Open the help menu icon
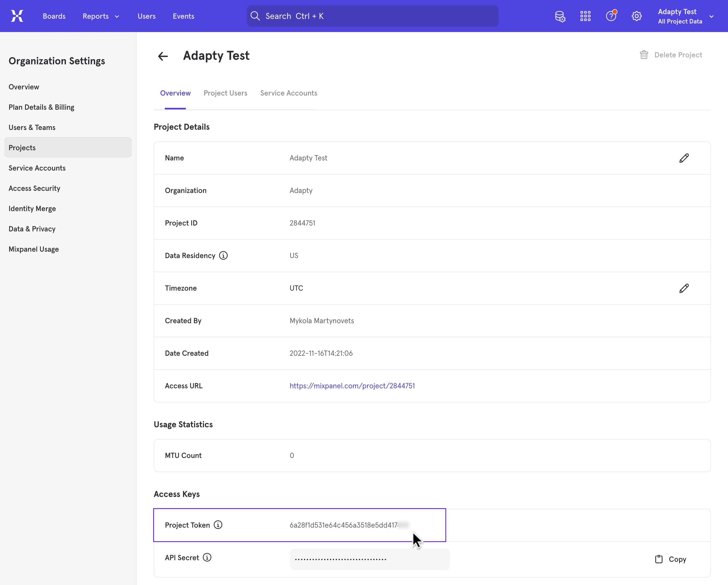This screenshot has height=585, width=728. pos(611,16)
